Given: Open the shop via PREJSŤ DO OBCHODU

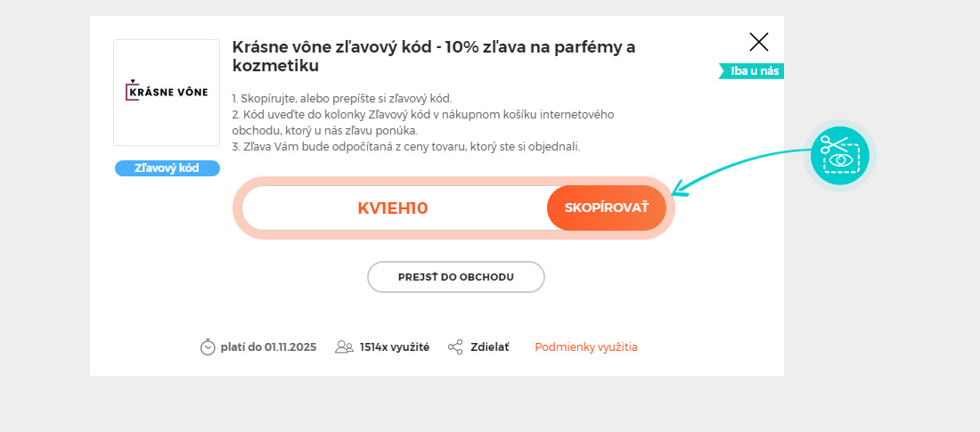Looking at the screenshot, I should 455,277.
